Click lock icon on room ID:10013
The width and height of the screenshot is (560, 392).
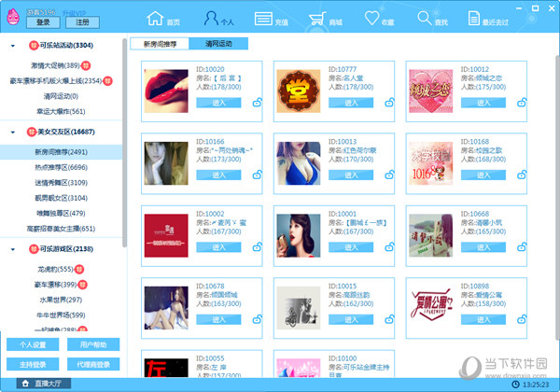[x=389, y=175]
